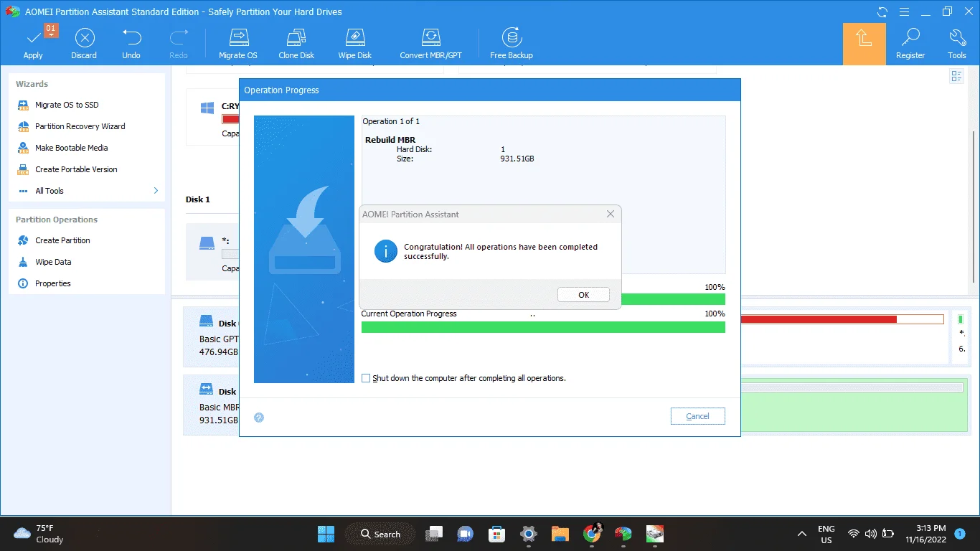Click the taskbar Search box
Image resolution: width=980 pixels, height=551 pixels.
(380, 534)
